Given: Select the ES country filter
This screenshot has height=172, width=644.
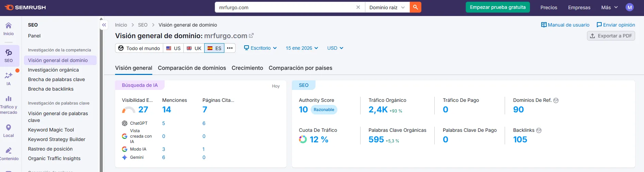Looking at the screenshot, I should [x=214, y=48].
